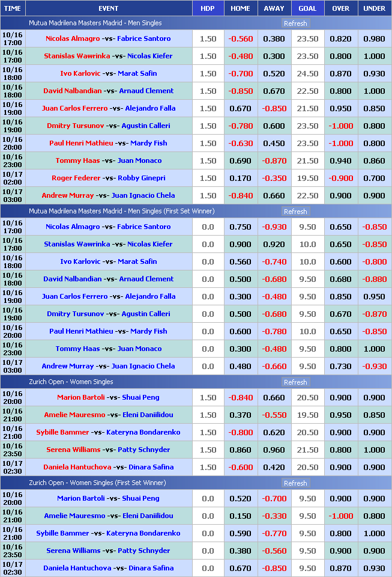Image resolution: width=392 pixels, height=577 pixels.
Task: Select home odds -0.560 for Almagro vs Santoro
Action: pos(240,38)
